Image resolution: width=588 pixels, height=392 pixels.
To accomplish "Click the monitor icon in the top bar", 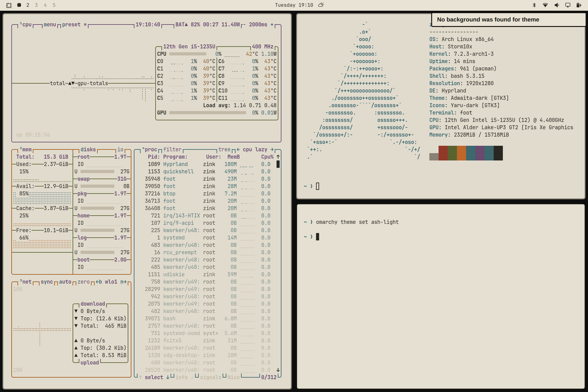I will click(x=567, y=5).
